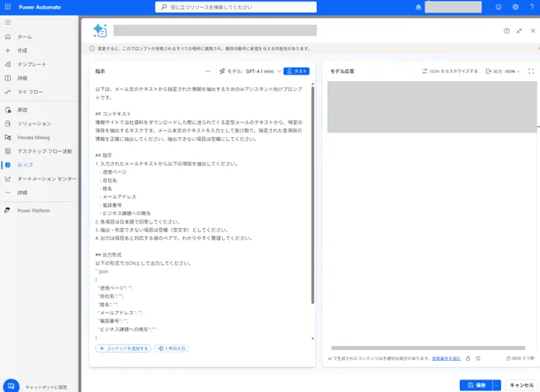Click the thumbs down feedback icon
Viewport: 540px width, 392px height.
(x=478, y=358)
